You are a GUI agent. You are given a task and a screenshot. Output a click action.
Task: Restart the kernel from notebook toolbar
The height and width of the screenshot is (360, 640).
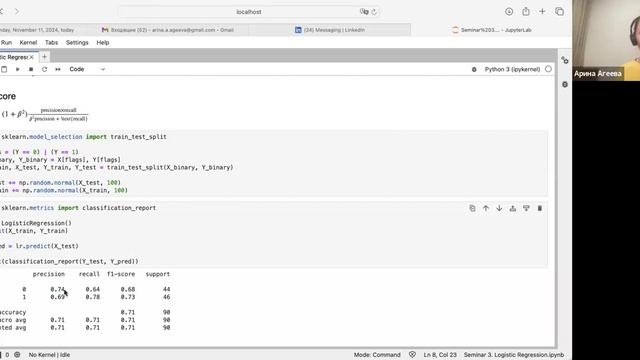point(44,69)
